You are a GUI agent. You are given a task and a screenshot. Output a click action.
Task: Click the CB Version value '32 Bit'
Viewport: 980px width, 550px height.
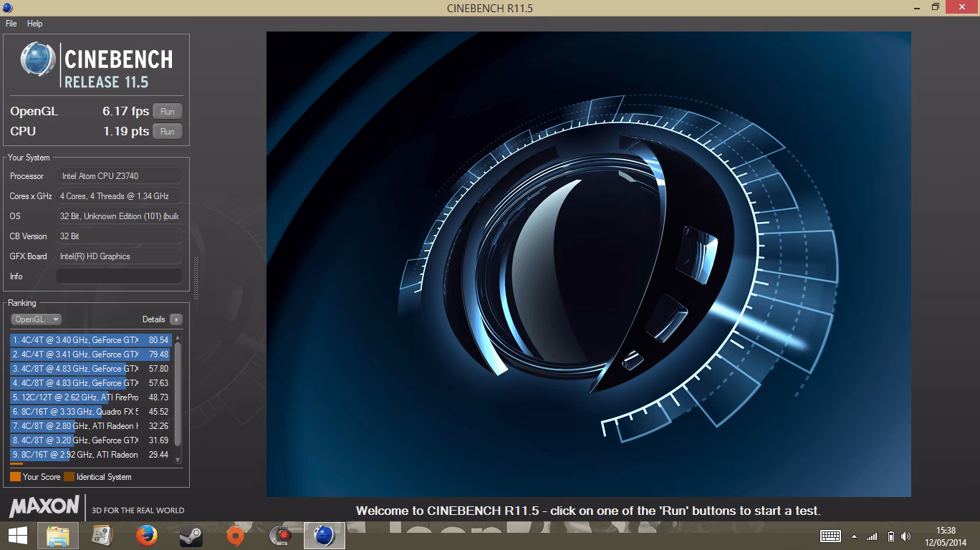tap(119, 236)
